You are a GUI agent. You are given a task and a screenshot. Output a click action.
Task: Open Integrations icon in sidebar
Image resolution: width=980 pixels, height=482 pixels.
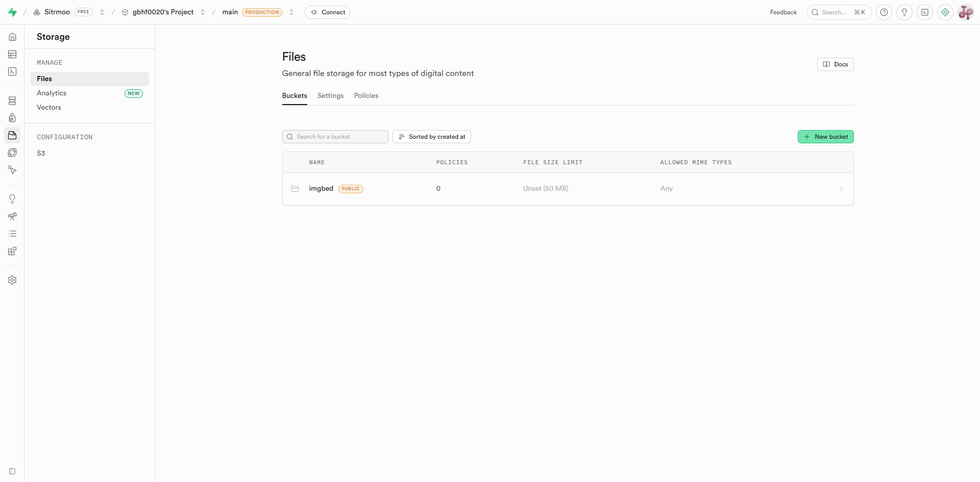coord(12,251)
